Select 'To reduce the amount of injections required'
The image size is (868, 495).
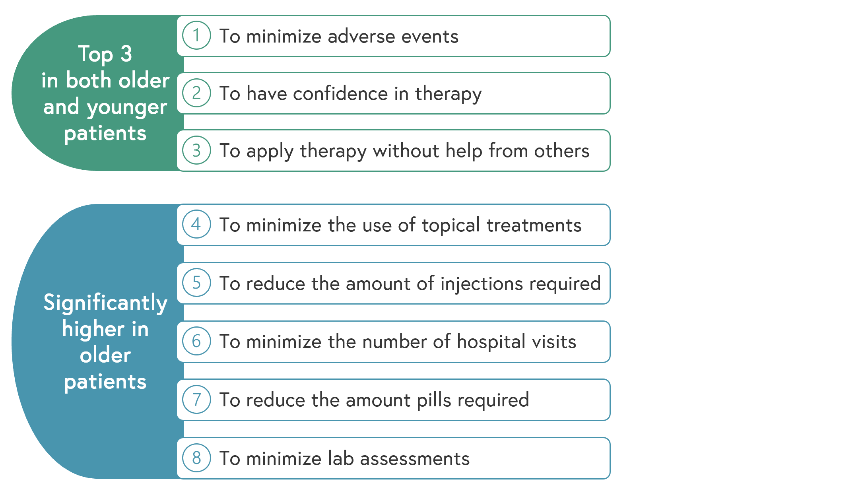pos(410,284)
